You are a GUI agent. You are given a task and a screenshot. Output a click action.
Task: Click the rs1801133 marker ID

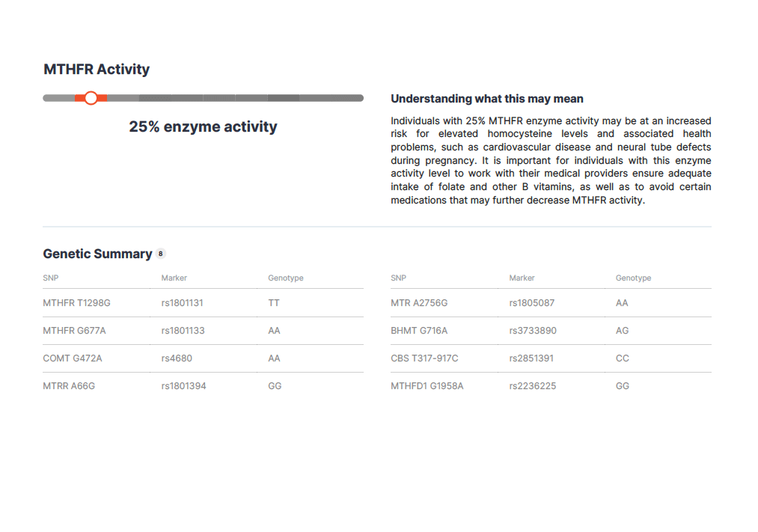click(183, 331)
